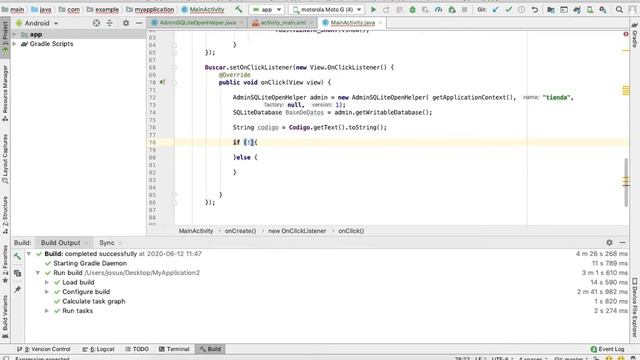The width and height of the screenshot is (640, 360).
Task: Open the Sync tab in Build panel
Action: pyautogui.click(x=107, y=242)
